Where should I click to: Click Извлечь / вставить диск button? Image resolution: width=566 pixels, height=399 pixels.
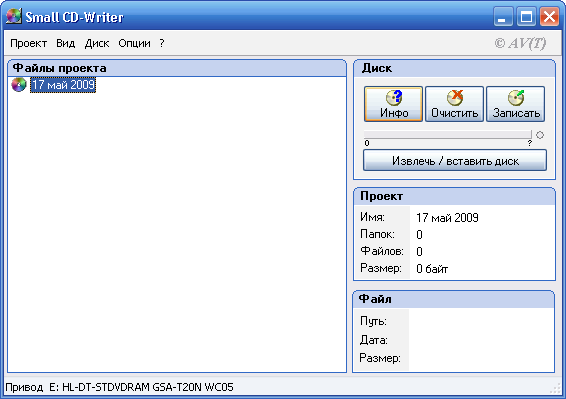coord(455,160)
